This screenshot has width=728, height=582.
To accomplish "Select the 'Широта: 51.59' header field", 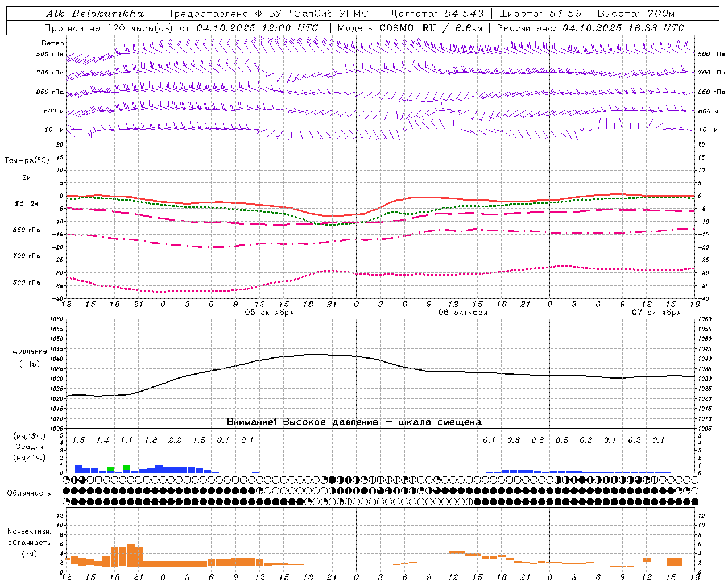I will (540, 14).
